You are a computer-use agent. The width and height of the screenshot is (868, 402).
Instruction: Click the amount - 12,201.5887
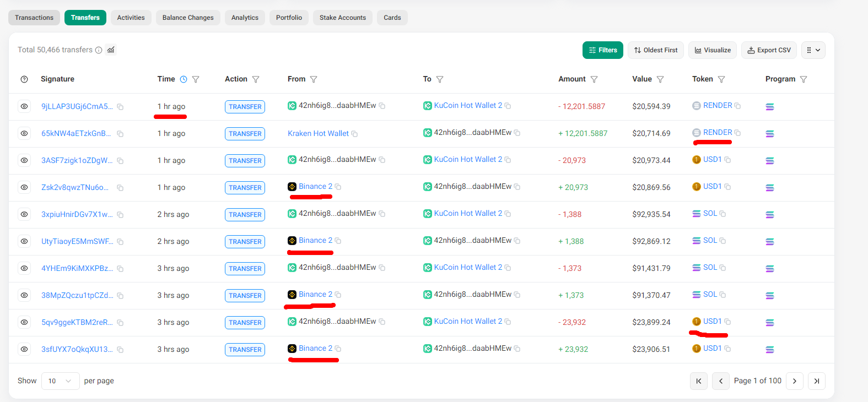pyautogui.click(x=581, y=107)
